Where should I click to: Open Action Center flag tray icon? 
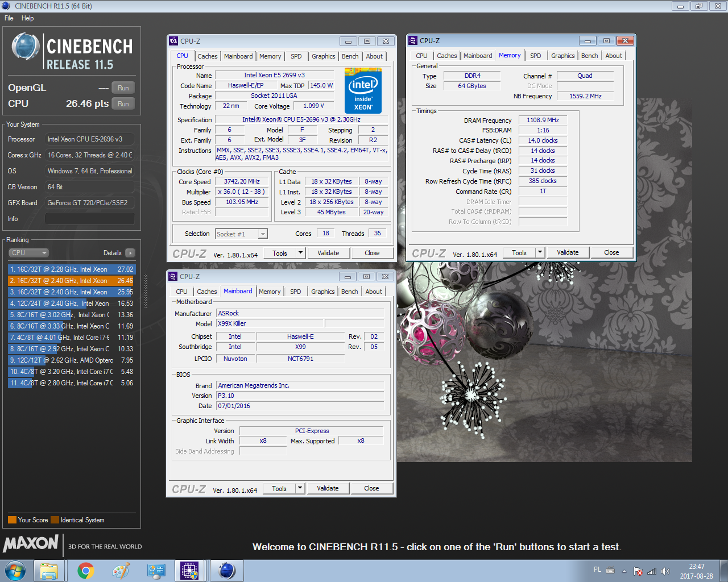tap(638, 571)
